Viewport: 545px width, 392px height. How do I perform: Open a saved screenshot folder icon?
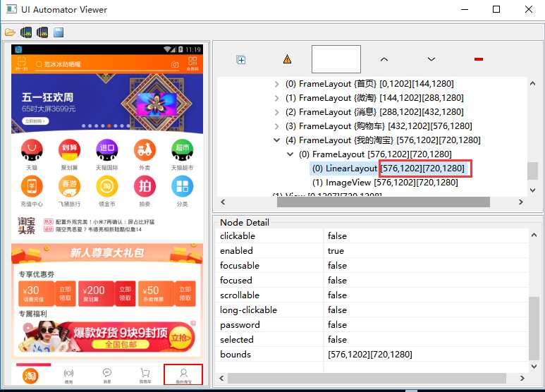[x=10, y=32]
